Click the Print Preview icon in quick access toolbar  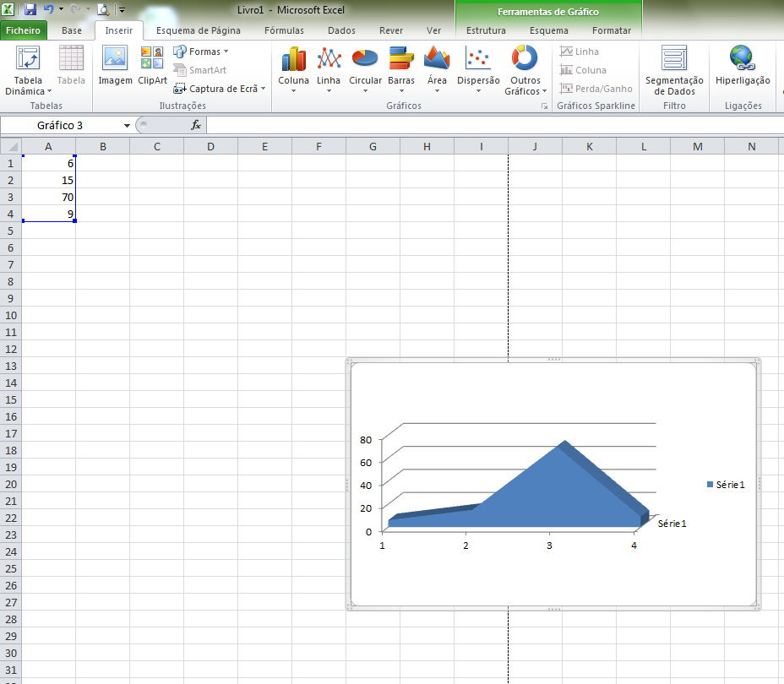click(102, 9)
